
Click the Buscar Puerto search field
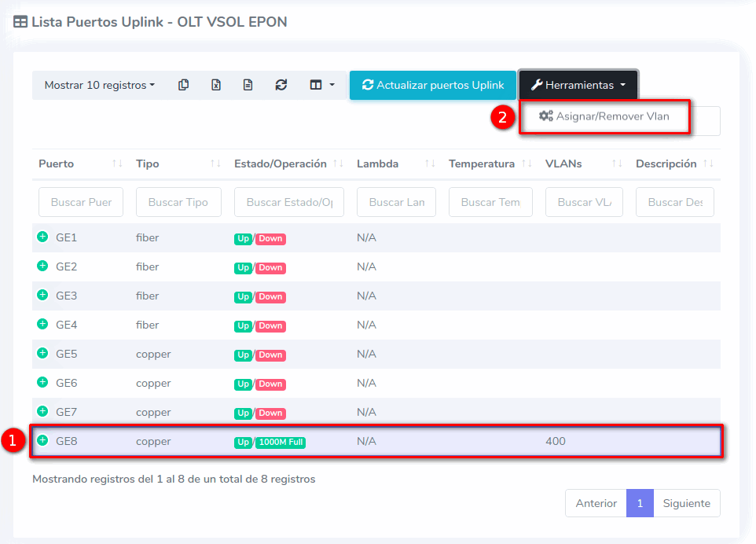[x=80, y=202]
